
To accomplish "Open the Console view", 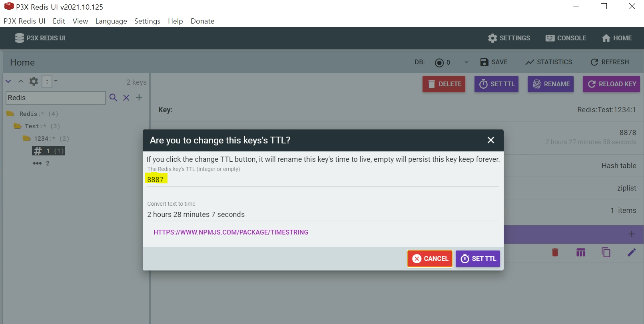I will (x=566, y=38).
